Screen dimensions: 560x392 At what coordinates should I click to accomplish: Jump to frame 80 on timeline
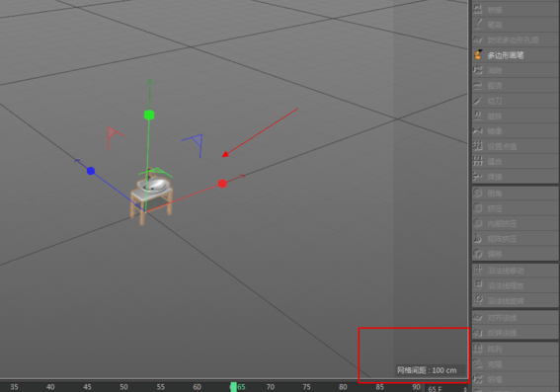click(343, 387)
